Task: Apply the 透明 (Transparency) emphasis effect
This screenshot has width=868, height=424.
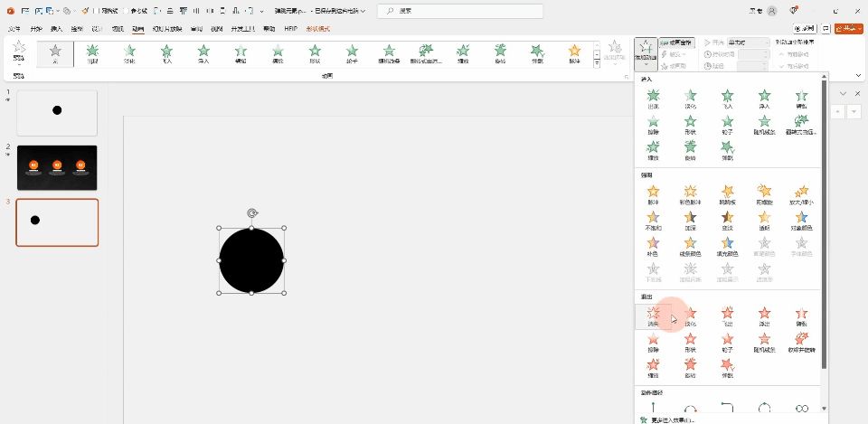Action: pyautogui.click(x=765, y=221)
